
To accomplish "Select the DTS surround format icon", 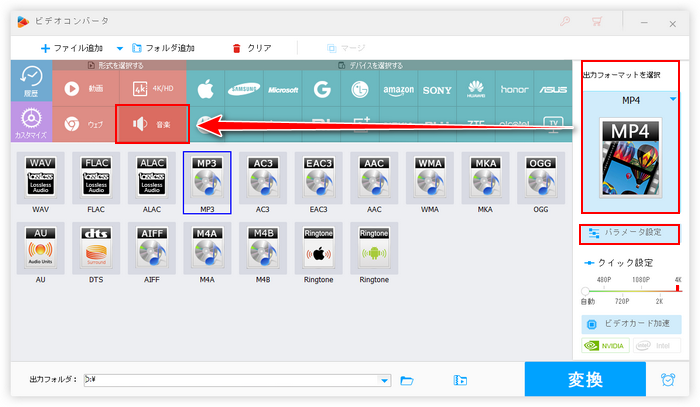I will pos(96,252).
